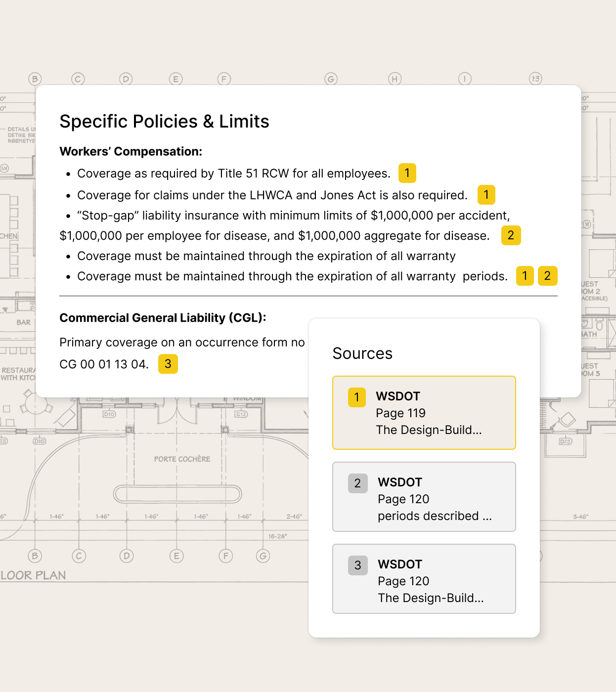Click the Stop-gap liability insurance bullet text
This screenshot has width=616, height=692.
293,216
